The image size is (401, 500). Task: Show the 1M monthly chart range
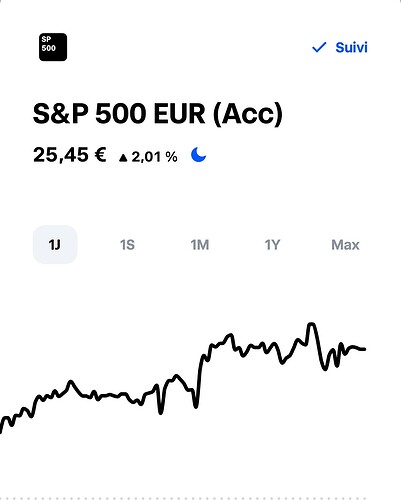[200, 245]
